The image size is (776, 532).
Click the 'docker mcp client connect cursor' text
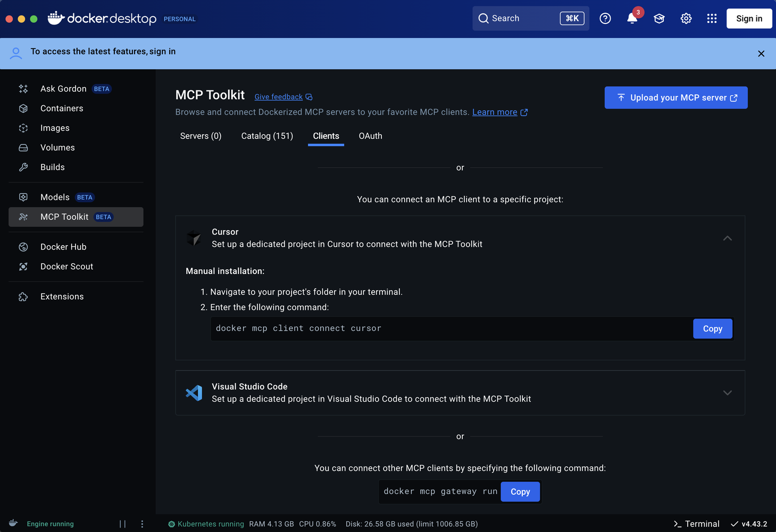(298, 329)
